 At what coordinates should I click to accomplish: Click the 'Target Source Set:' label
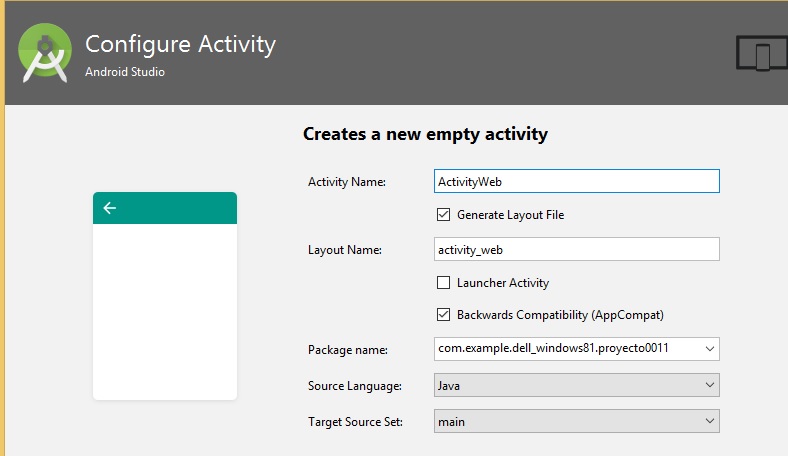[355, 422]
